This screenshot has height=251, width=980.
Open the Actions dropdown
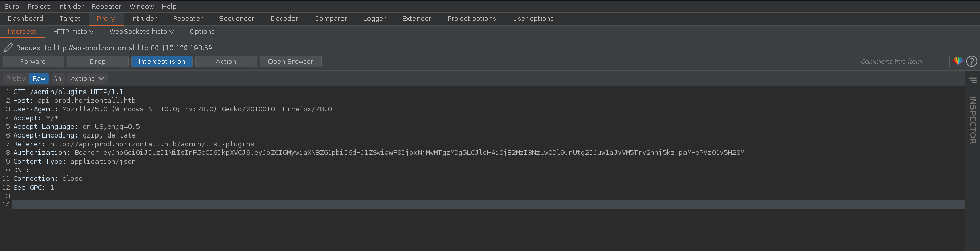87,78
